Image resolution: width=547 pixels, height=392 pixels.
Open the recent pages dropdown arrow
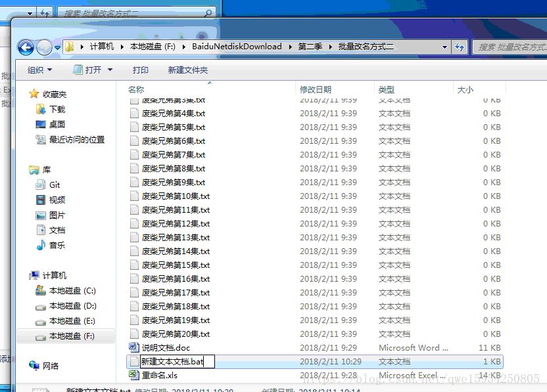pos(57,47)
